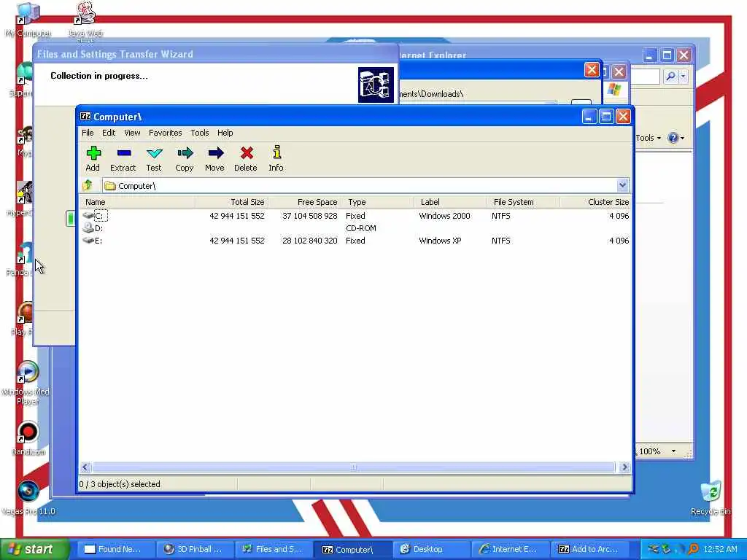The width and height of the screenshot is (747, 560).
Task: Sort by the Free Space column header
Action: 304,202
